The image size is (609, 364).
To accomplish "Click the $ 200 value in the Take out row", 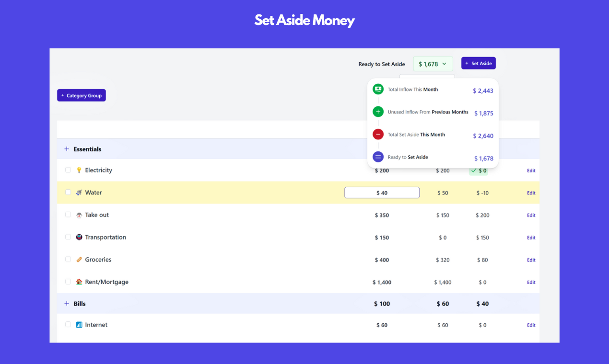I will 482,216.
